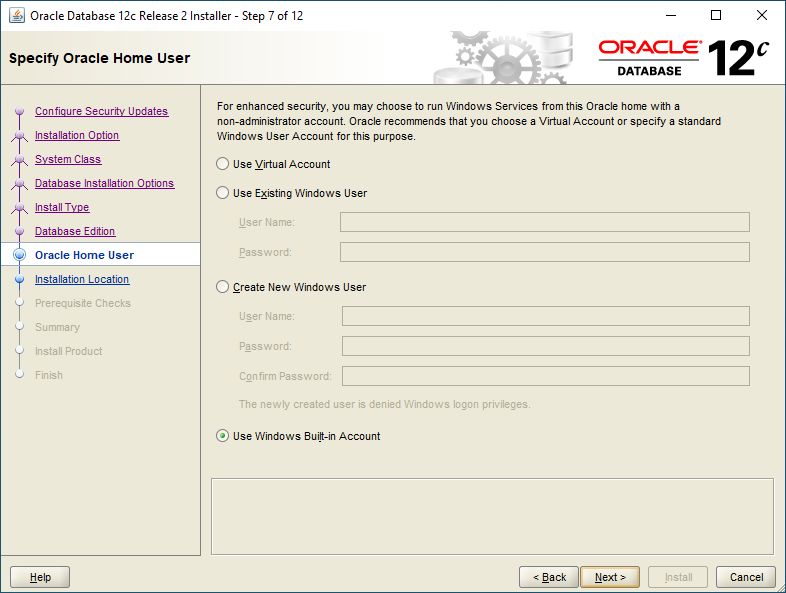Select the Oracle Home User step
The image size is (786, 593).
(x=84, y=255)
